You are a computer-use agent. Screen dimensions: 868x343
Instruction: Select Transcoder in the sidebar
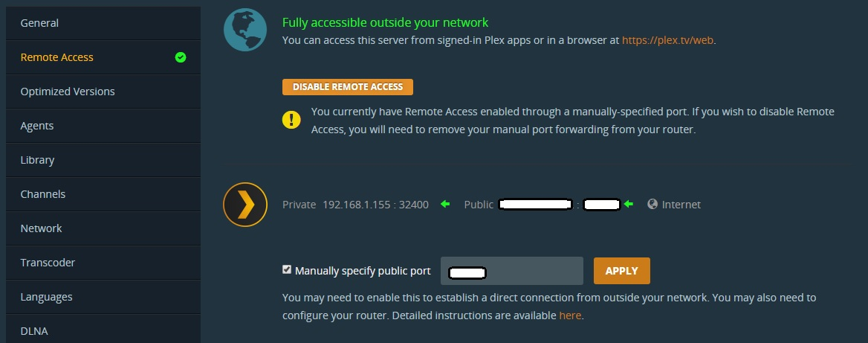pos(103,263)
